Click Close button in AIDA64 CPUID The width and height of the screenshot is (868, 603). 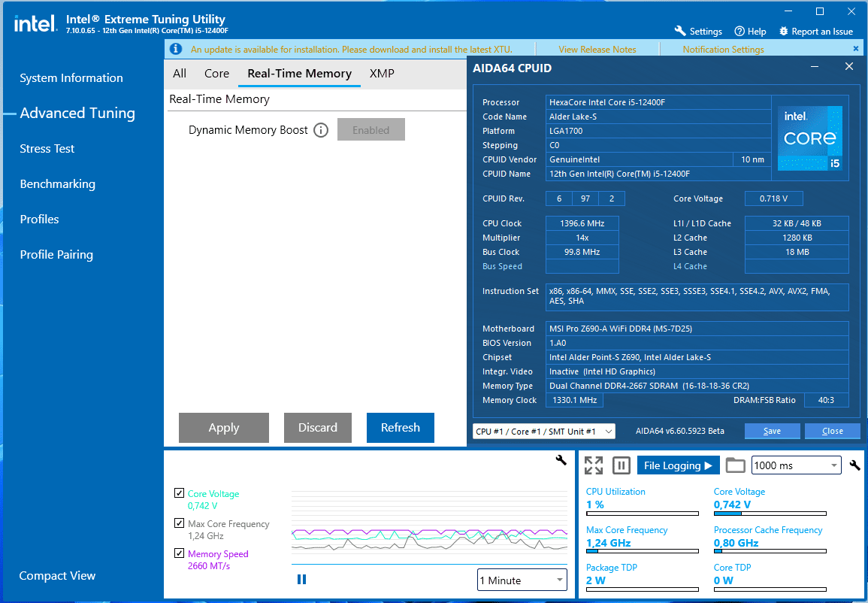click(x=833, y=431)
